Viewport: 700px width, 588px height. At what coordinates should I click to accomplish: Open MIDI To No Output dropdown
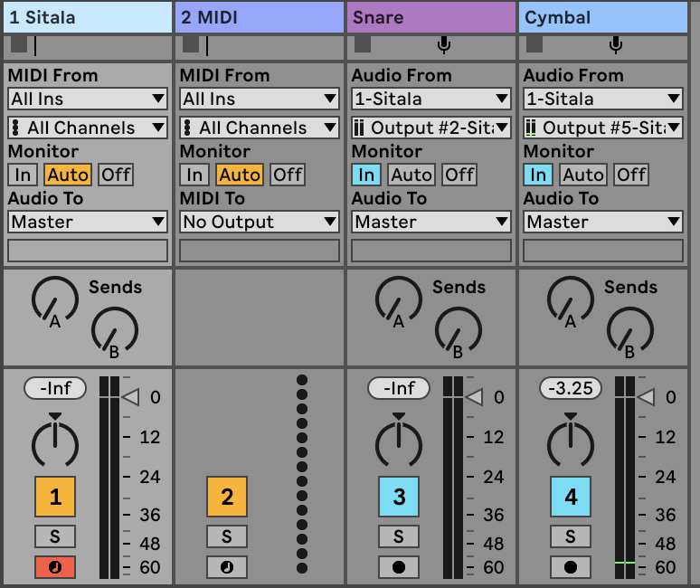coord(260,222)
